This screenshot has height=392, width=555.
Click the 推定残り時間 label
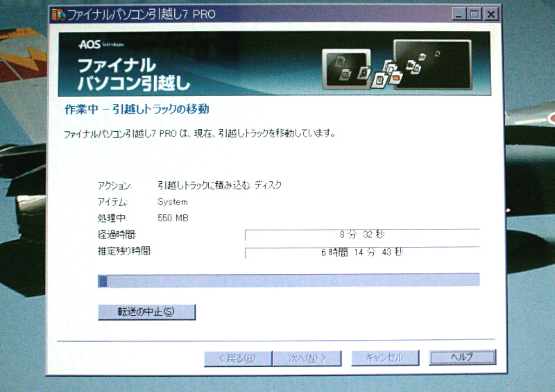125,251
